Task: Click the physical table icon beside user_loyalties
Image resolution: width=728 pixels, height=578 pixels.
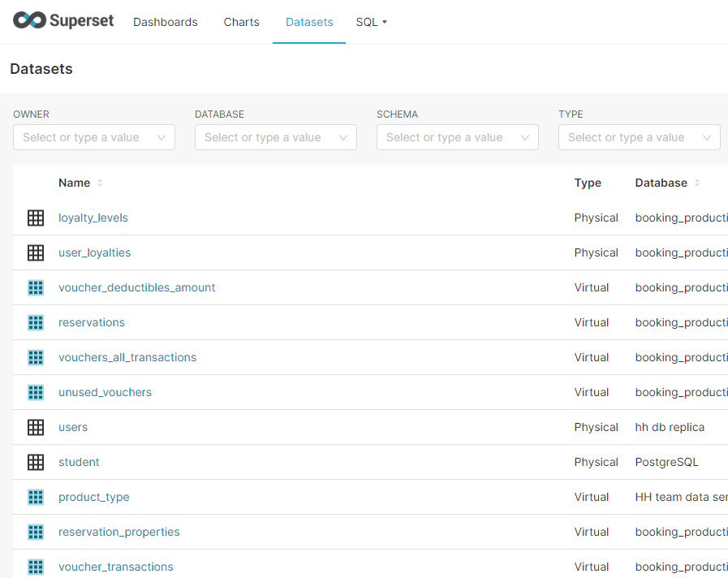Action: [36, 252]
